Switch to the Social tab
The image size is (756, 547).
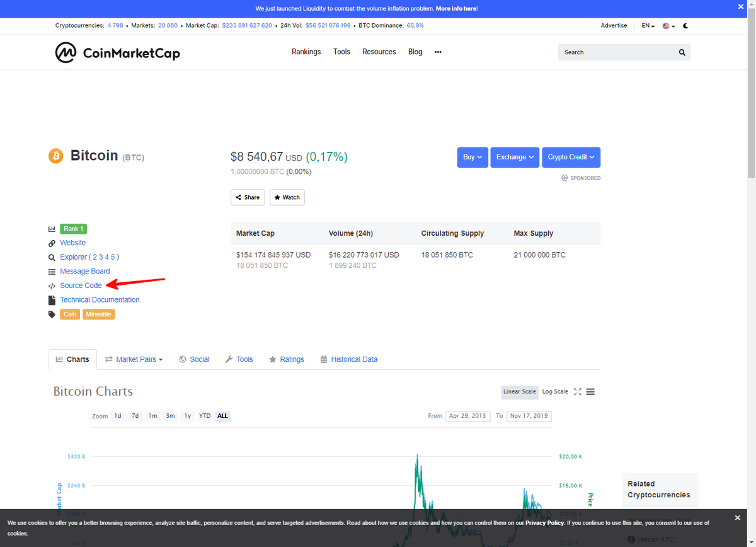pyautogui.click(x=194, y=359)
